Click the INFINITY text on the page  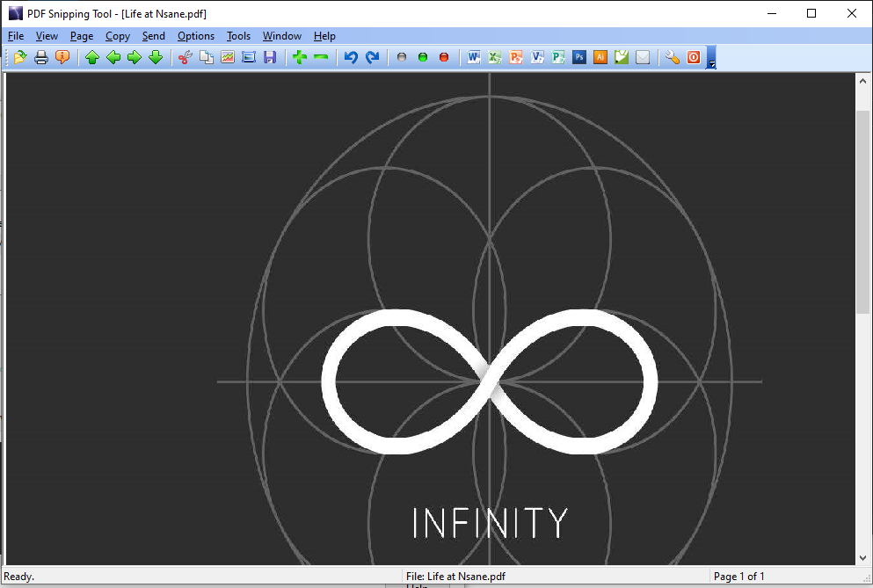click(490, 522)
